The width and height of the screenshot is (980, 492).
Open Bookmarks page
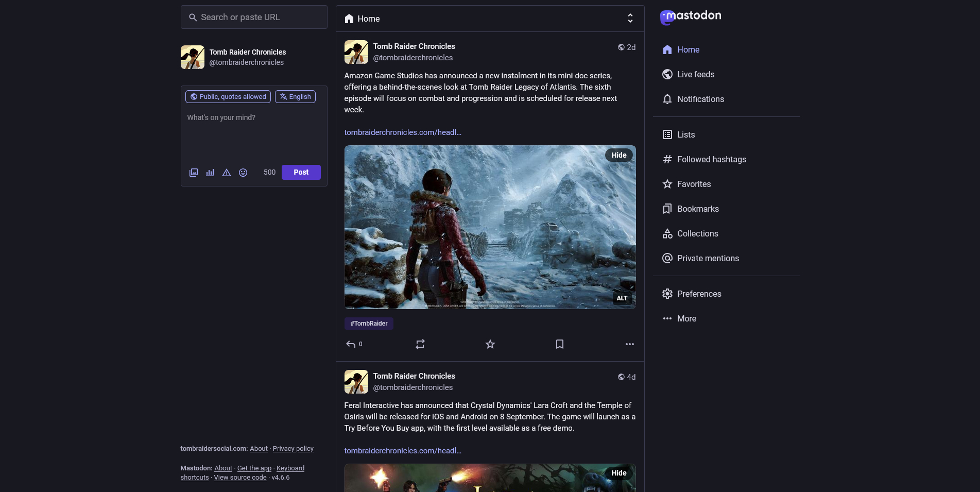click(691, 209)
